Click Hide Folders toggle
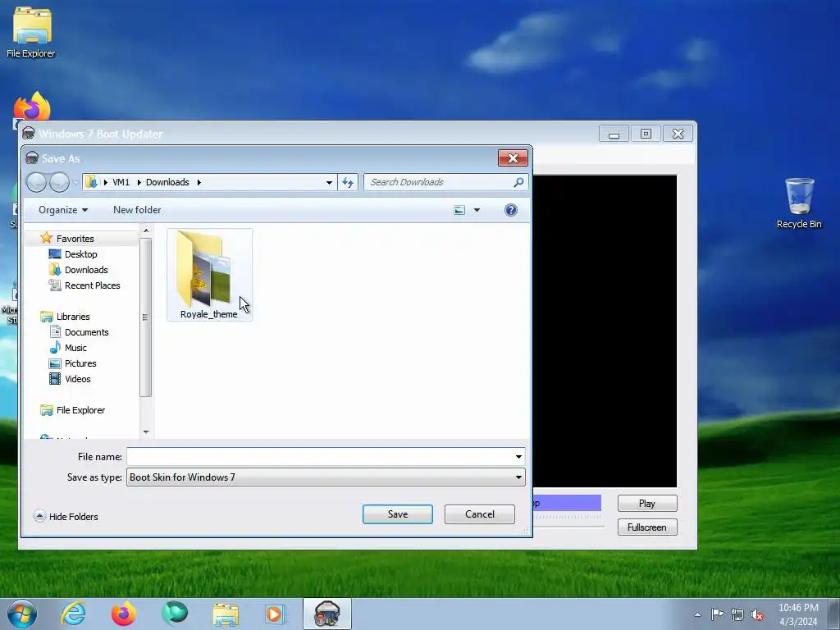Viewport: 840px width, 630px height. (x=66, y=517)
